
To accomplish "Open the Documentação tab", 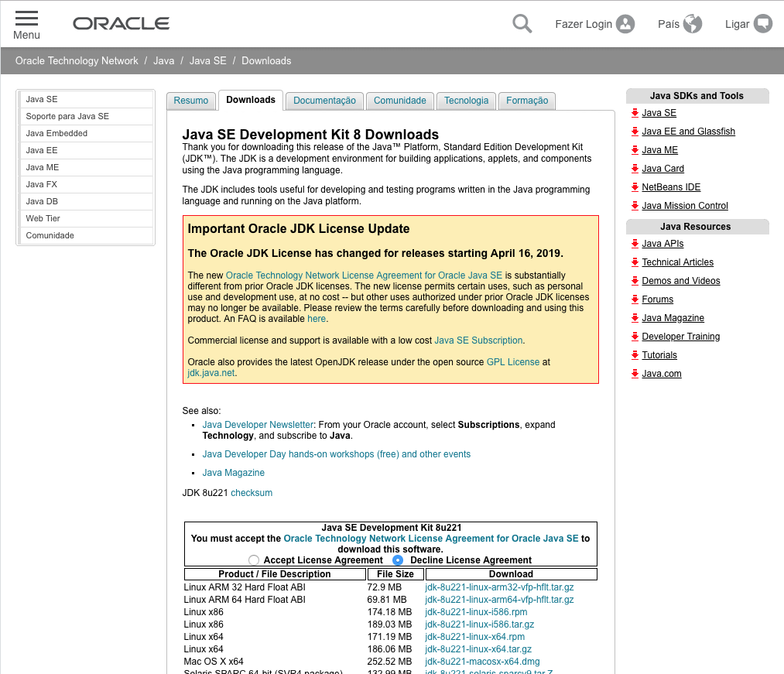I will click(324, 101).
